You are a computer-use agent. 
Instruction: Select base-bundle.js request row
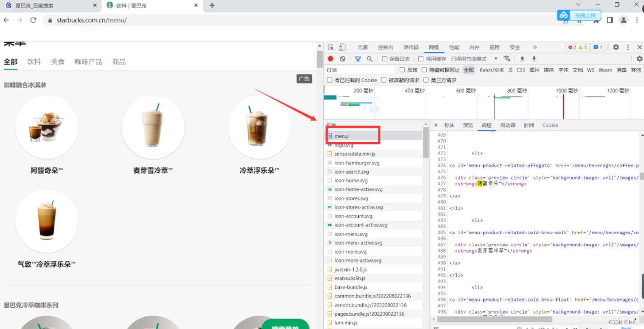(x=374, y=287)
